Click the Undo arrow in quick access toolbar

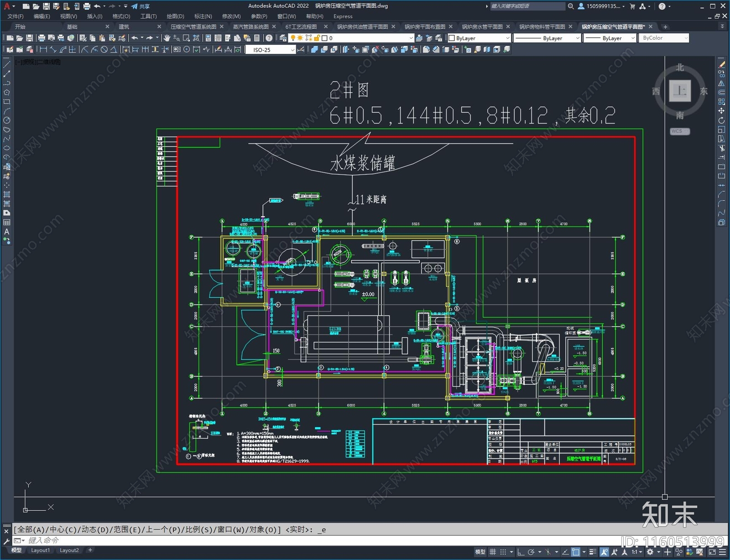coord(97,6)
